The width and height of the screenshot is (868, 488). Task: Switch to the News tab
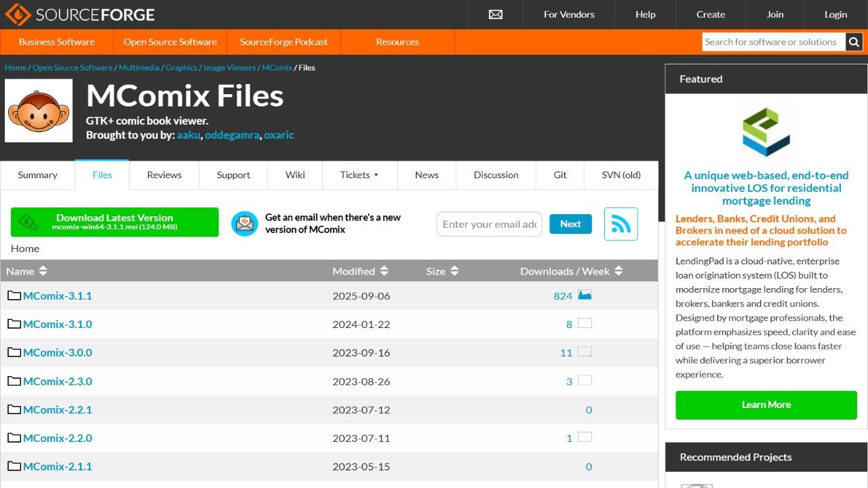pyautogui.click(x=427, y=175)
